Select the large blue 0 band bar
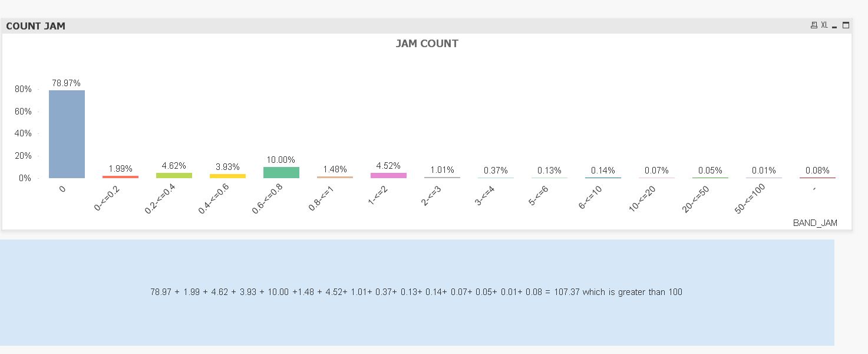 pos(67,134)
